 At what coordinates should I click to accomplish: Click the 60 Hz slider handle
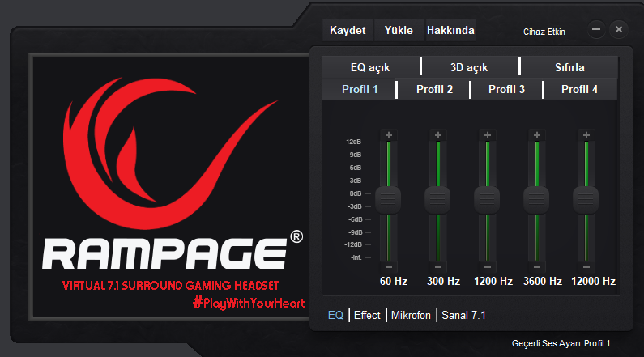point(388,200)
